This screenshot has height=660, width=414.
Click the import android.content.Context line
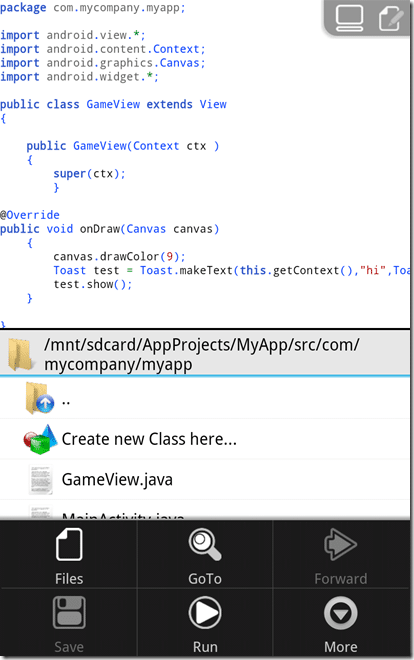click(x=103, y=49)
